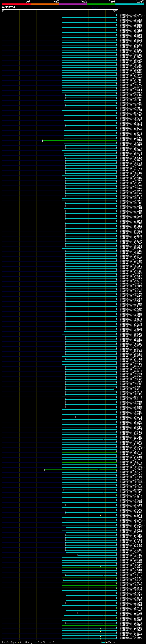Open hit UniRef100_Q9AVT7
The image size is (146, 644).
pos(131,281)
